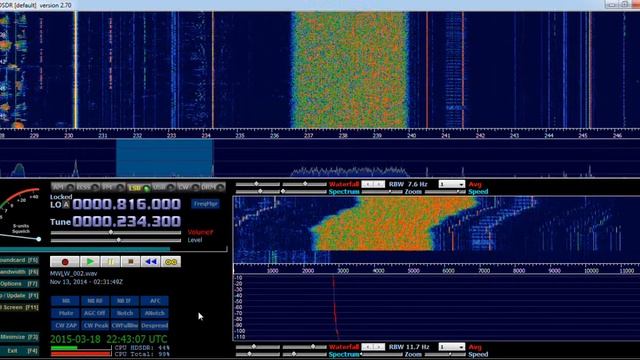Click the upper Spectrum label below RBW 7.6 Hz

tap(344, 191)
